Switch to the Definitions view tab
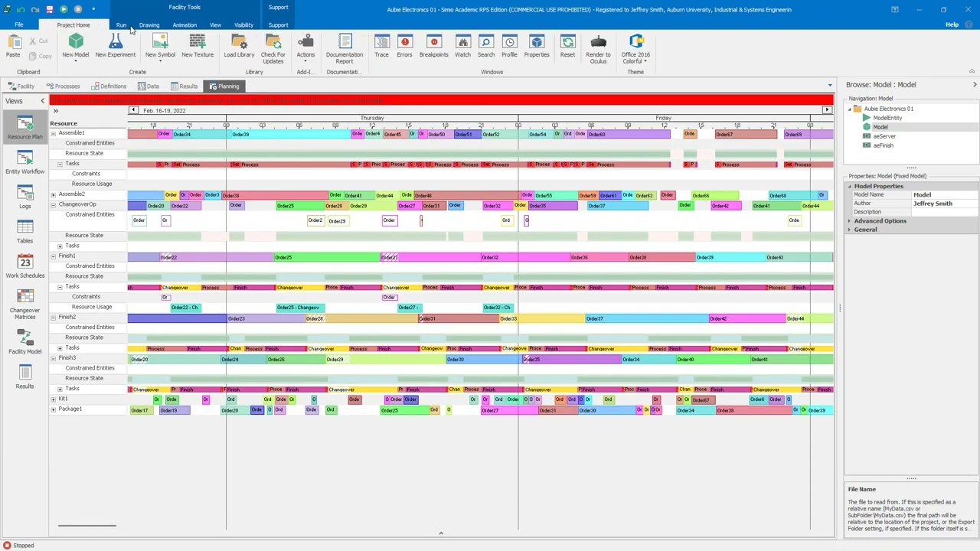This screenshot has height=551, width=980. coord(108,86)
